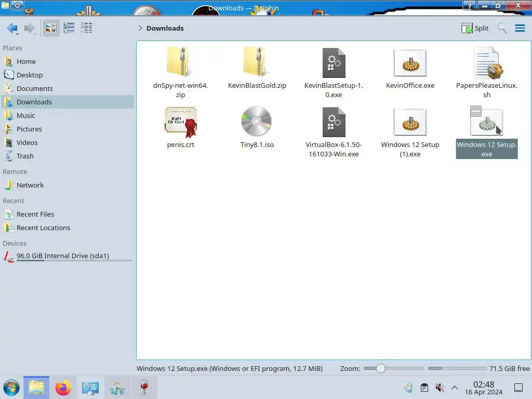The width and height of the screenshot is (532, 399).
Task: Open Pictures in Places
Action: click(x=67, y=129)
